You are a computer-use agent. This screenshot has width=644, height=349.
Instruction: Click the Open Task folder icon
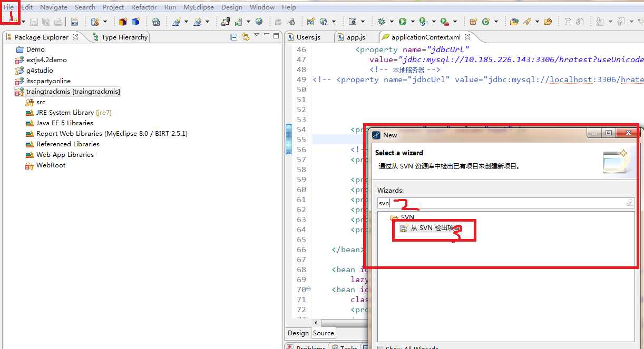click(548, 22)
